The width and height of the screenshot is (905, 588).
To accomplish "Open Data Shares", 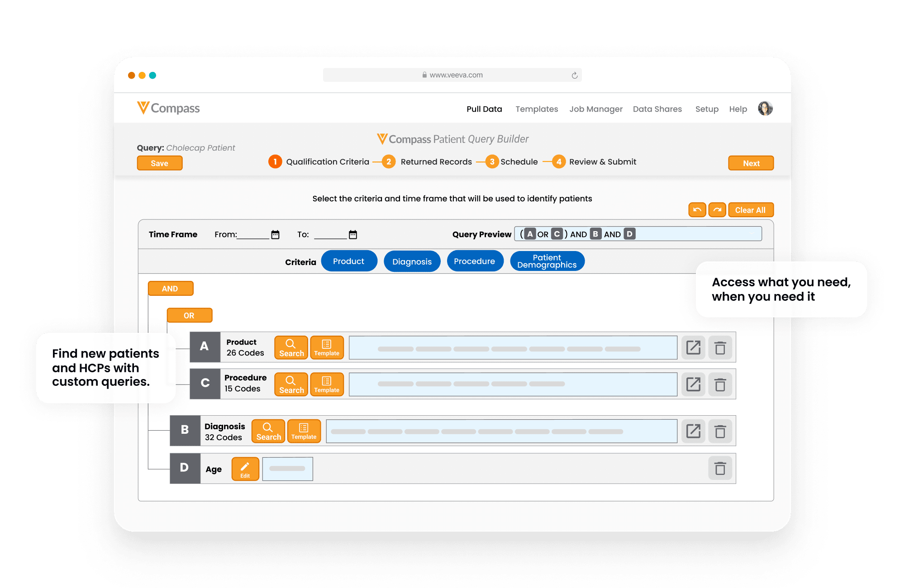I will (x=657, y=109).
